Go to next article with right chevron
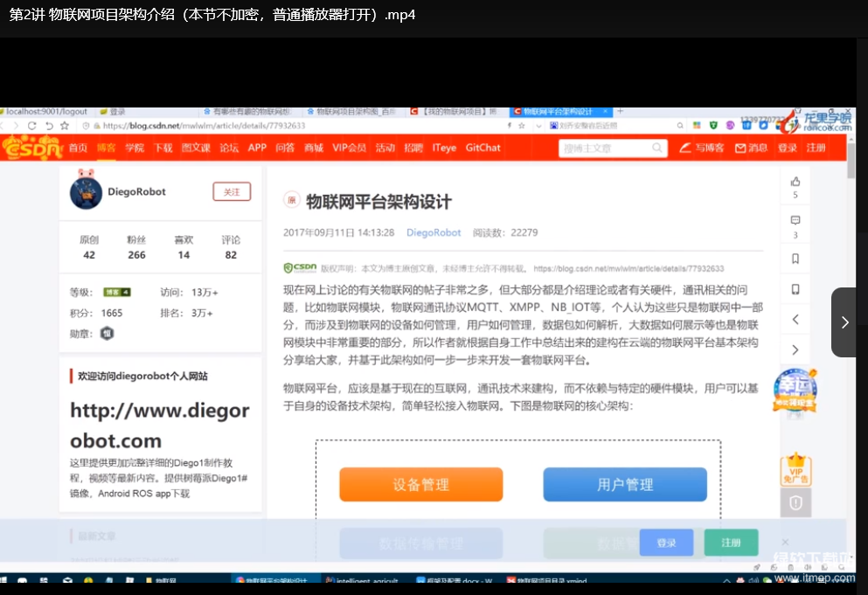The width and height of the screenshot is (868, 595). click(x=795, y=350)
